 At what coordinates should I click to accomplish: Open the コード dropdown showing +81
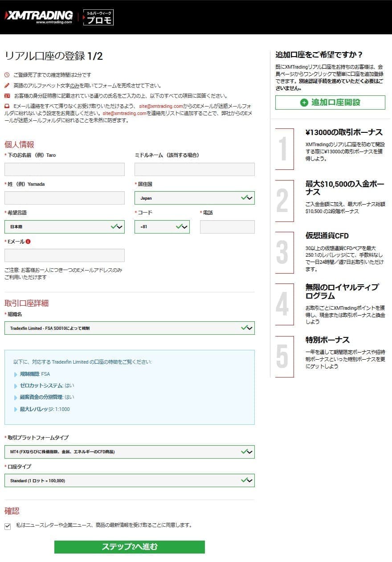pyautogui.click(x=162, y=227)
